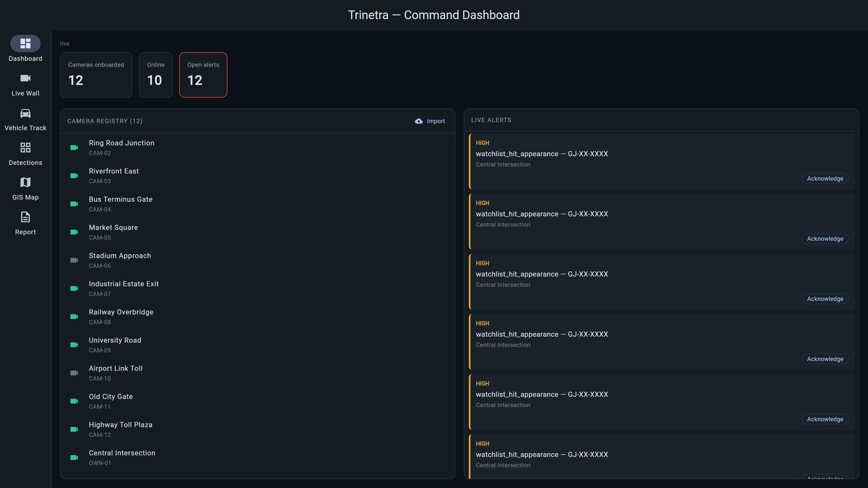Select University Road camera name
Screen dimensions: 868x488
point(115,341)
